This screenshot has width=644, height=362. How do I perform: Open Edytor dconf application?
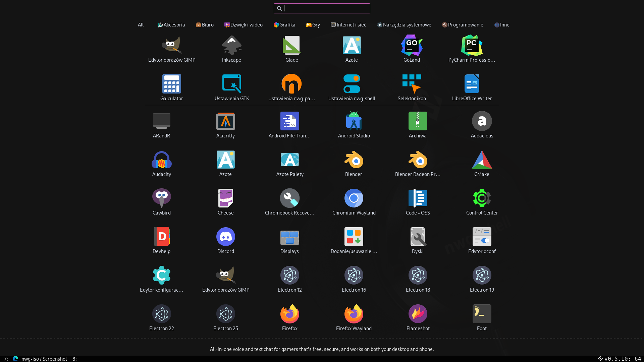(482, 237)
